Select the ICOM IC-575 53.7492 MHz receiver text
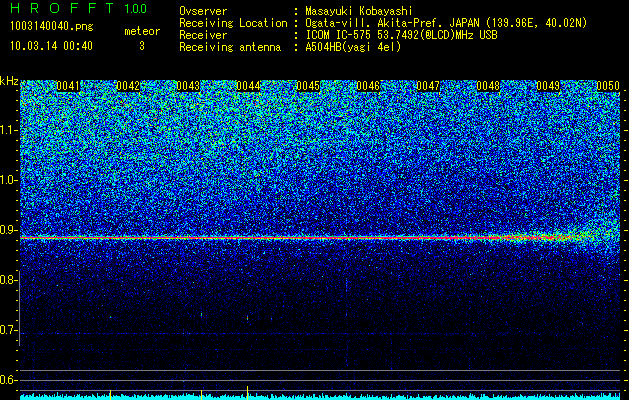Screen dimensions: 629x400 (x=401, y=35)
